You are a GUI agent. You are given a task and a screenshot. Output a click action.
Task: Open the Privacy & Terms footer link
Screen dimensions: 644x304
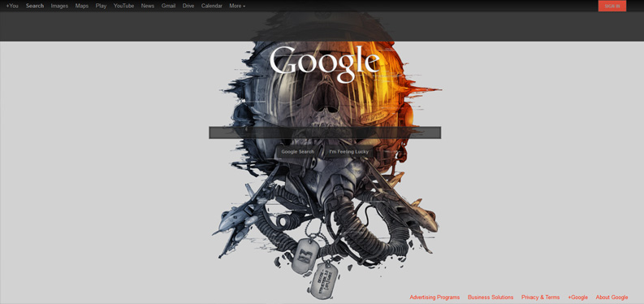[x=541, y=297]
